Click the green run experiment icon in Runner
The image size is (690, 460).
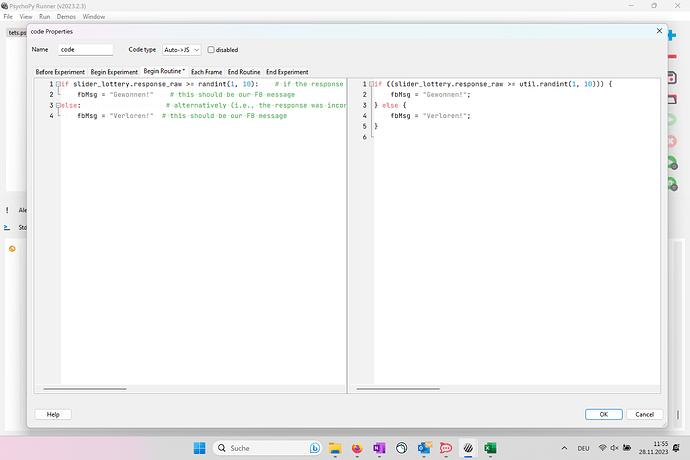click(x=672, y=120)
